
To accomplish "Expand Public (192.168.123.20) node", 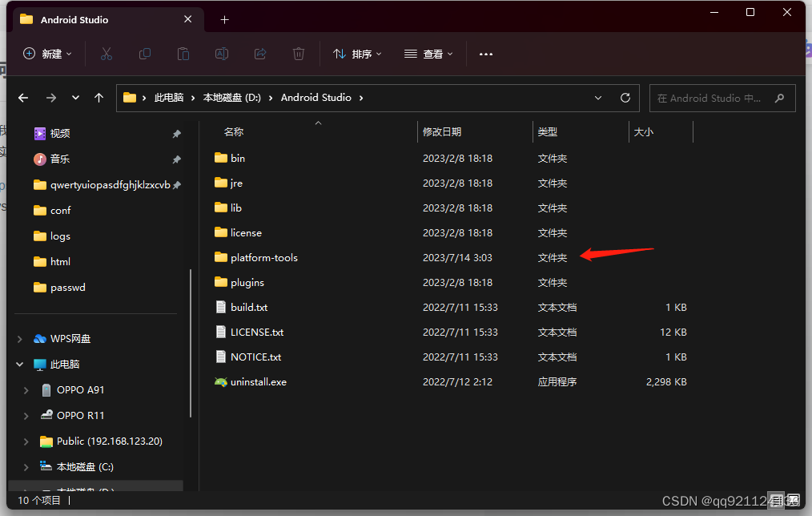I will click(26, 441).
